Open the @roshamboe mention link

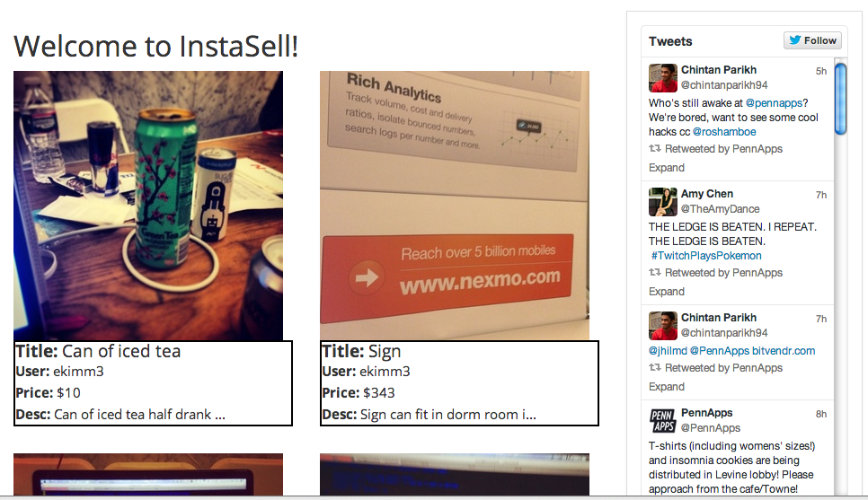pyautogui.click(x=724, y=132)
